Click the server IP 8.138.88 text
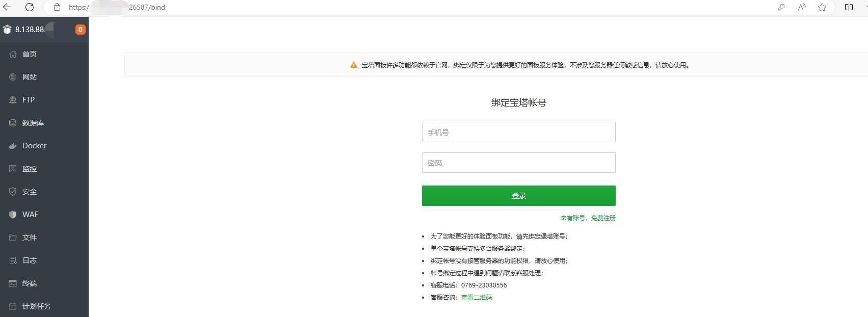Image resolution: width=868 pixels, height=317 pixels. point(30,30)
